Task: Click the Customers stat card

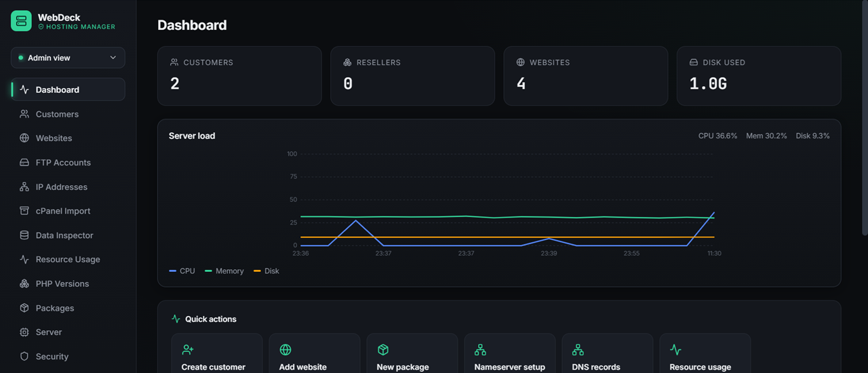Action: 239,76
